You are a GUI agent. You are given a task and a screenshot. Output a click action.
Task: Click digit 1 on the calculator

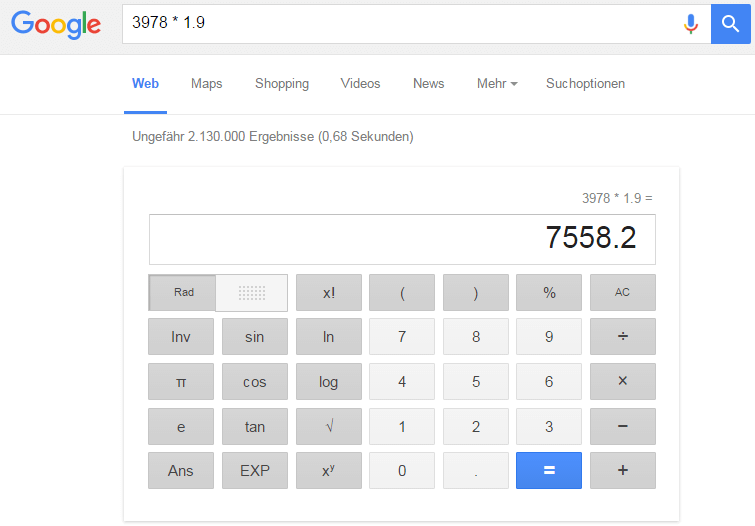[x=402, y=426]
